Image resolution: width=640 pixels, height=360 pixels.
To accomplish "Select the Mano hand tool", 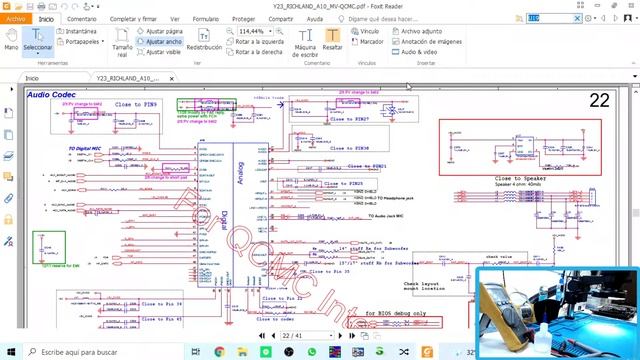I will [11, 40].
